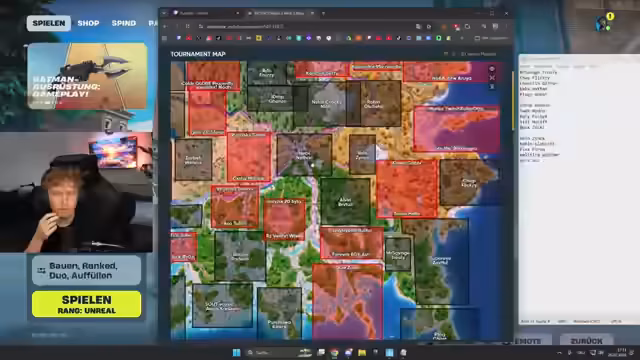The height and width of the screenshot is (360, 640).
Task: Show hidden system tray icons chevron
Action: click(559, 353)
